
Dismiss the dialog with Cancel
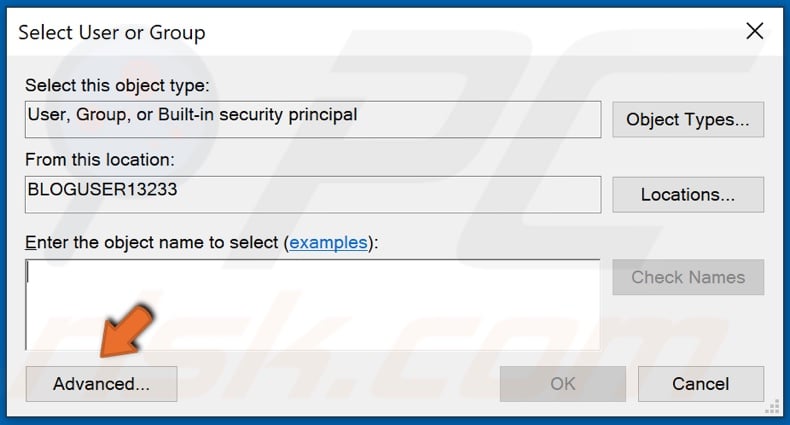(700, 384)
